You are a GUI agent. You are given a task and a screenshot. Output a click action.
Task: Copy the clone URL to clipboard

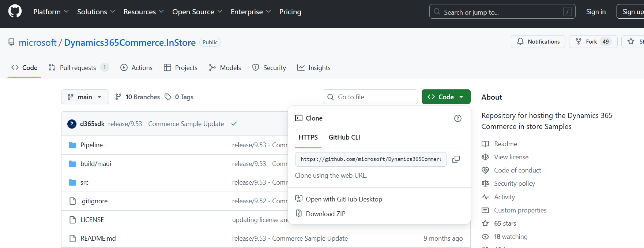coord(456,159)
